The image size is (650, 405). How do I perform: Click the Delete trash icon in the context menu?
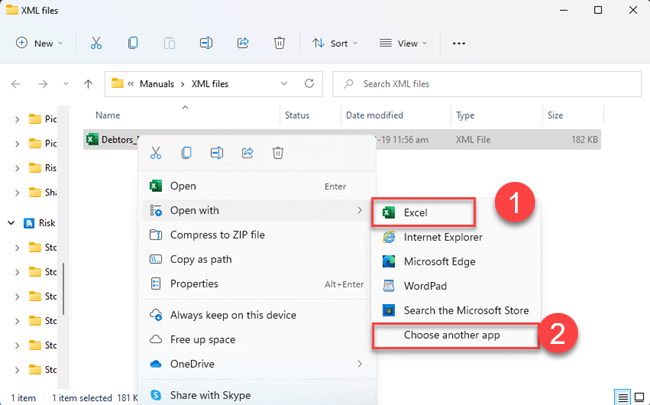tap(278, 153)
